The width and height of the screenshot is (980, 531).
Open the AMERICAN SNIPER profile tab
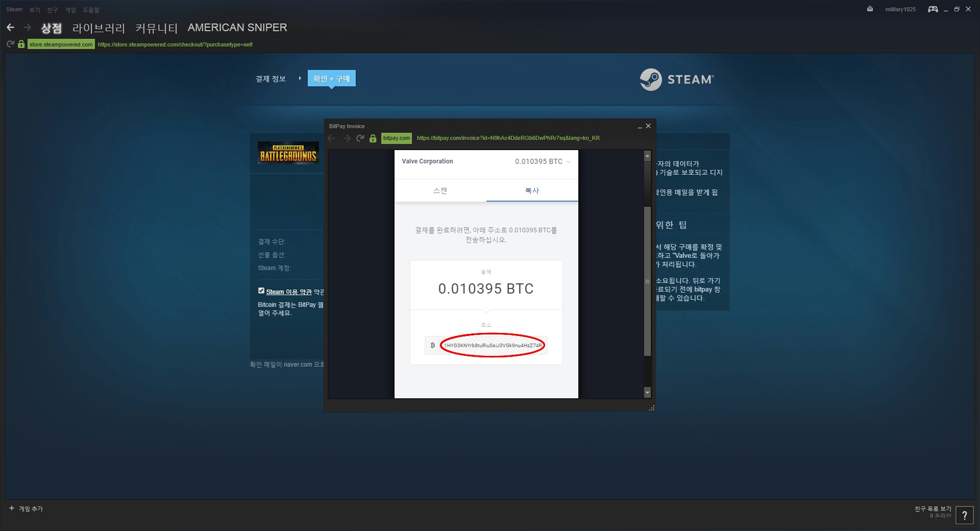click(x=237, y=28)
